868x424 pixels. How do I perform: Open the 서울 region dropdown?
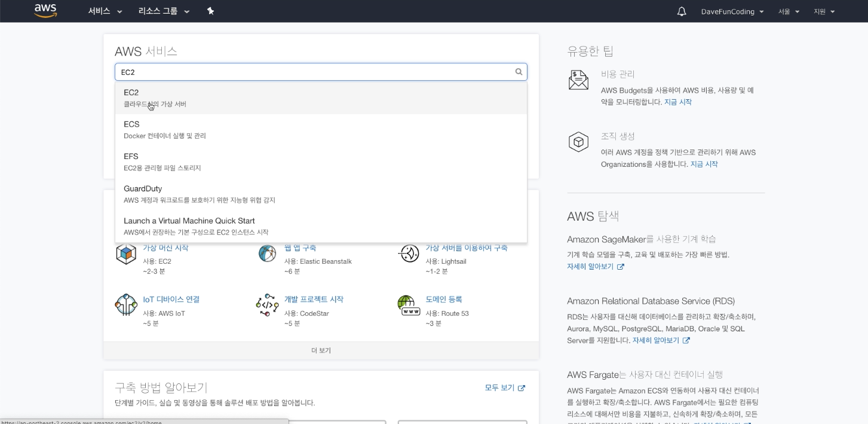coord(789,11)
